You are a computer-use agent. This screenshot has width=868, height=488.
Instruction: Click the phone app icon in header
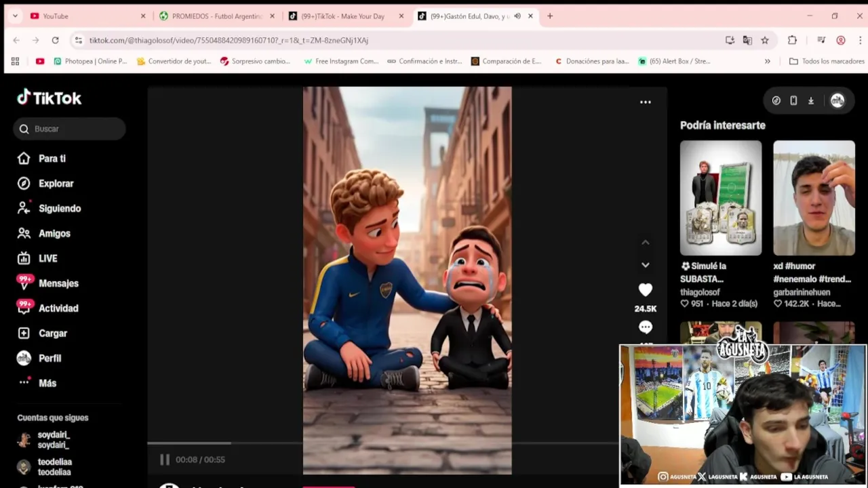coord(793,101)
